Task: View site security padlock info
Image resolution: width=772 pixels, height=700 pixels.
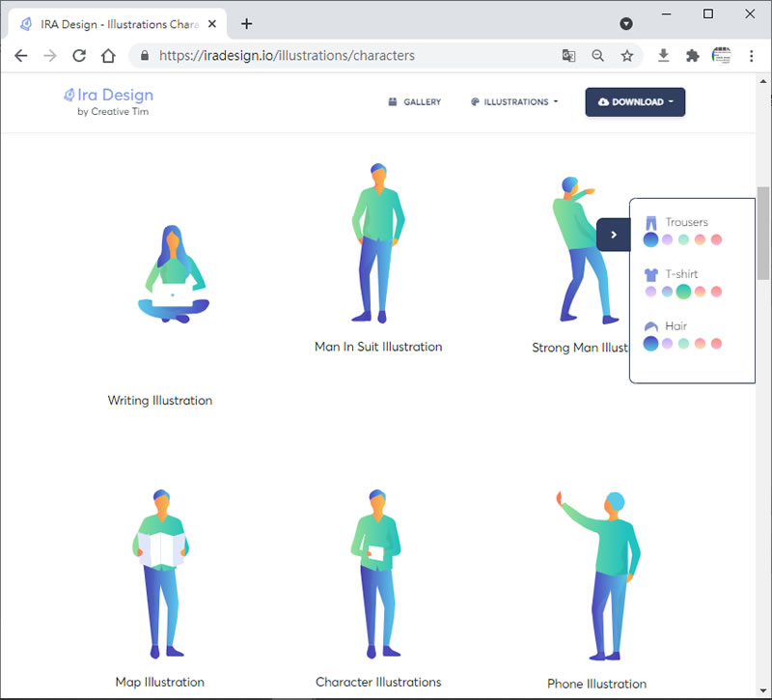Action: [144, 56]
